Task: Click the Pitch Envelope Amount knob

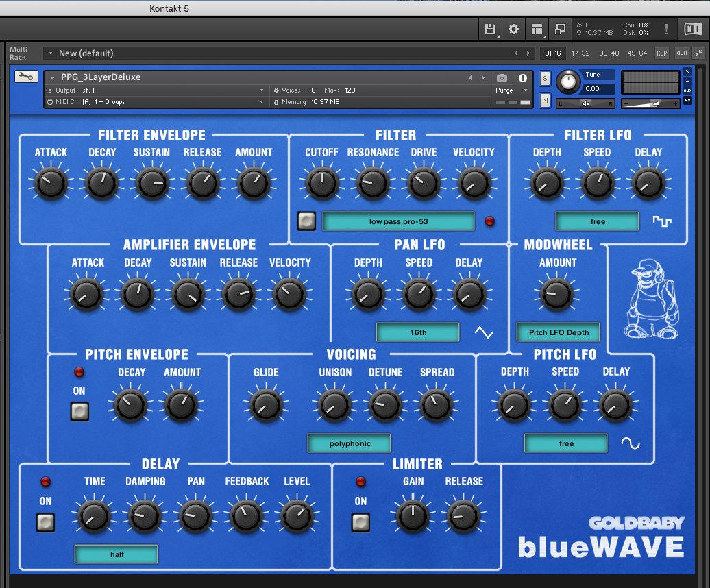Action: pyautogui.click(x=181, y=405)
